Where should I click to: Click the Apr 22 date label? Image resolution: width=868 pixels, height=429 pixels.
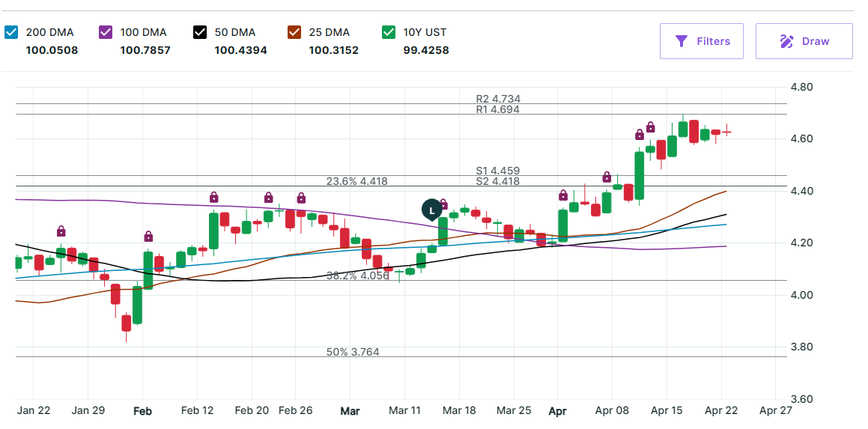pos(721,411)
